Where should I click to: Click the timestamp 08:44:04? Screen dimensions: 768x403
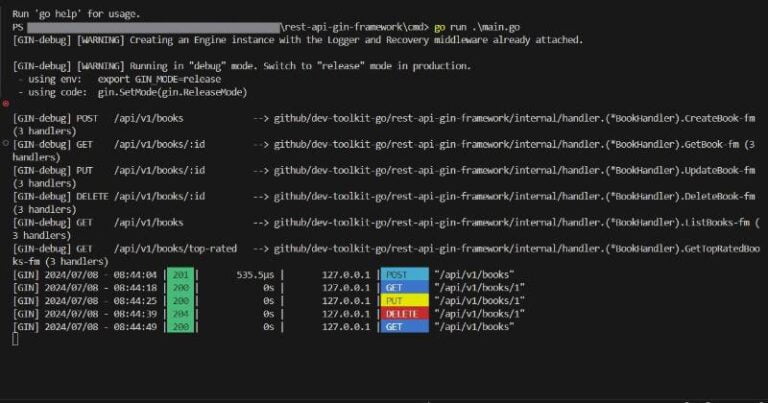pos(135,275)
